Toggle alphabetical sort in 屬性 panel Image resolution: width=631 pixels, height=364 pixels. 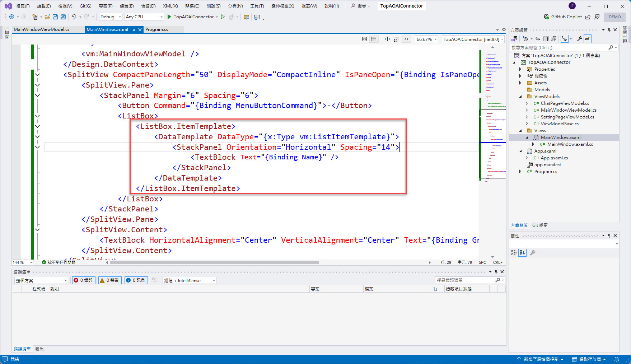pos(522,253)
